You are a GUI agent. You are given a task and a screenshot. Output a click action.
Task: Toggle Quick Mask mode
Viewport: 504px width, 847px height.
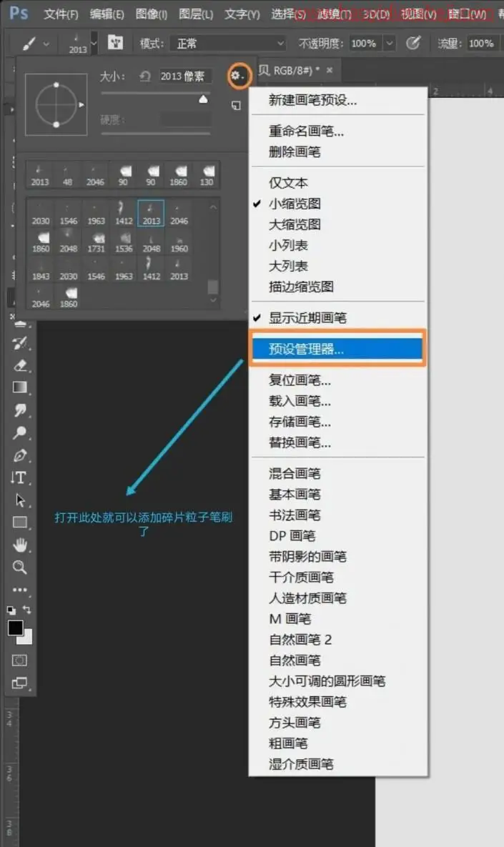tap(19, 660)
